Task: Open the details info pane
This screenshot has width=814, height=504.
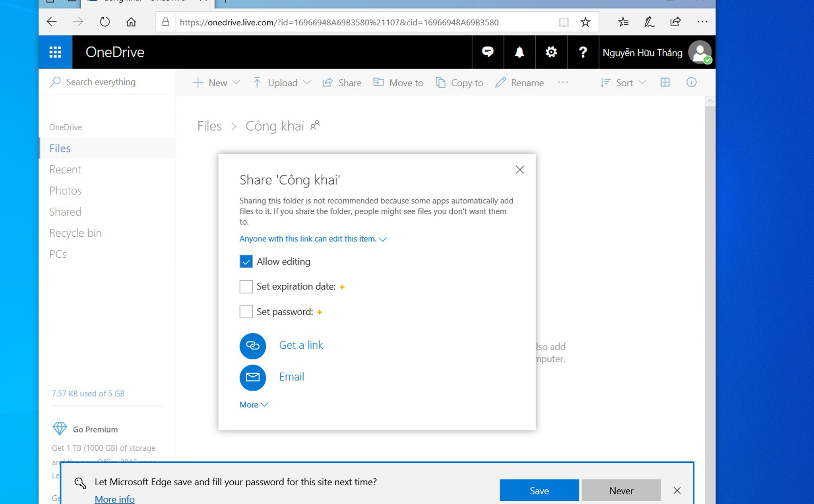Action: (692, 82)
